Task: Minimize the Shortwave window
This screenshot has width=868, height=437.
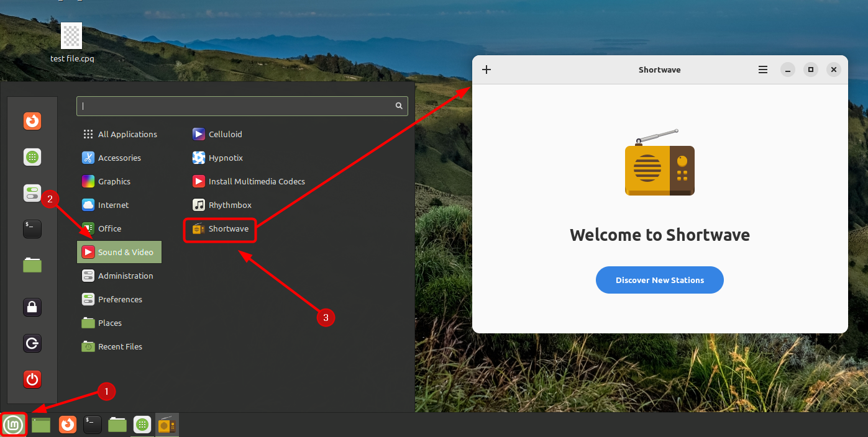Action: 788,70
